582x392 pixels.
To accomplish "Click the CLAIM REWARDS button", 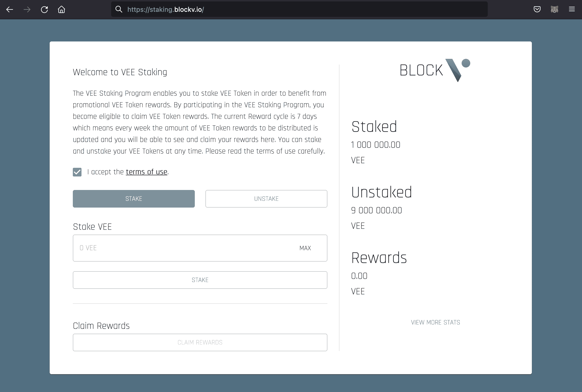I will [x=200, y=342].
